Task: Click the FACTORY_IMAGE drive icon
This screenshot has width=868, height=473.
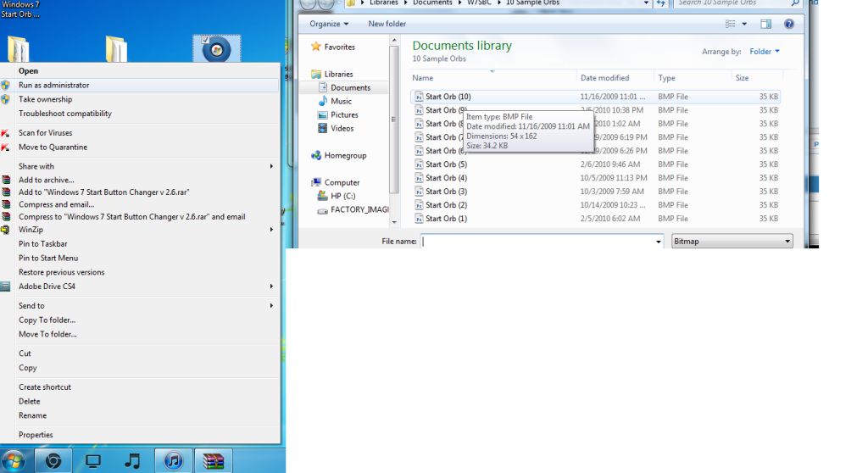Action: 323,210
